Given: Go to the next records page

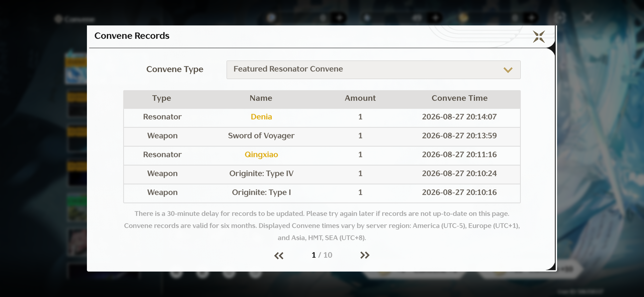Looking at the screenshot, I should tap(365, 255).
